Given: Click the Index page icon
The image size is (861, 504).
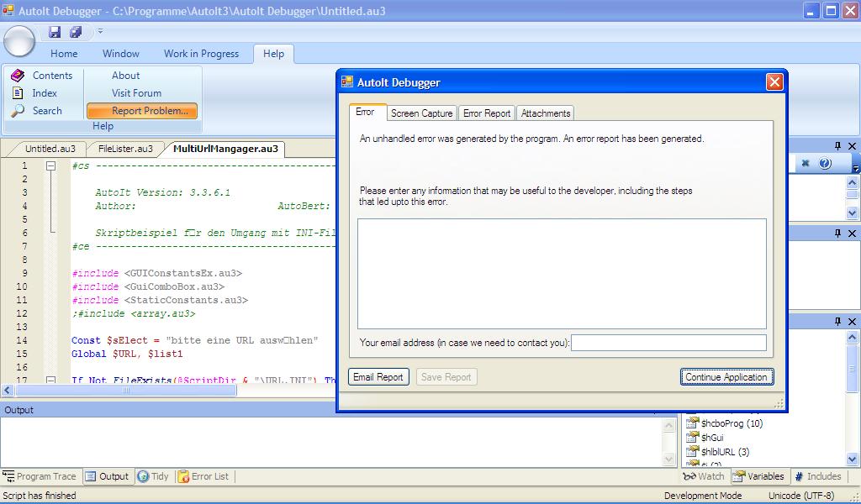Looking at the screenshot, I should tap(18, 93).
